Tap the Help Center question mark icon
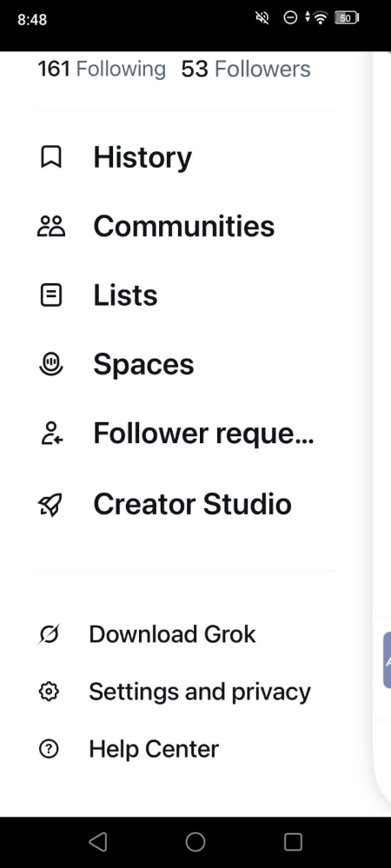Screen dimensions: 391x868 coord(49,749)
